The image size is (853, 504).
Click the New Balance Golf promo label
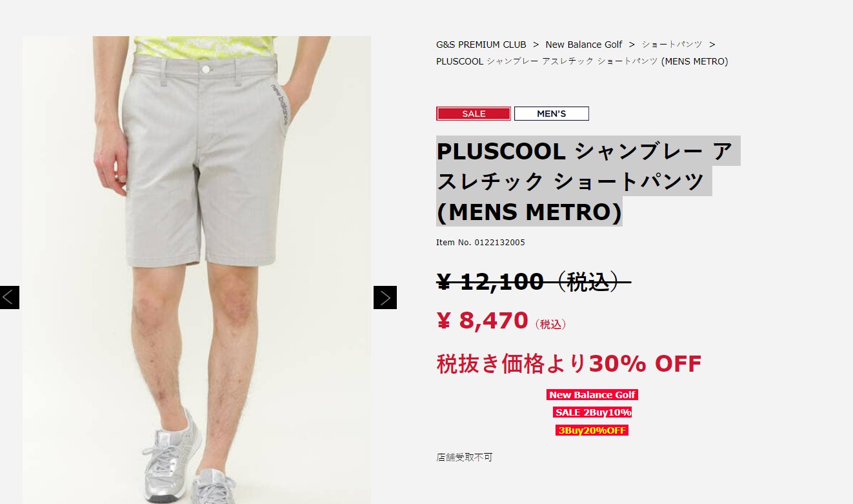pos(592,395)
